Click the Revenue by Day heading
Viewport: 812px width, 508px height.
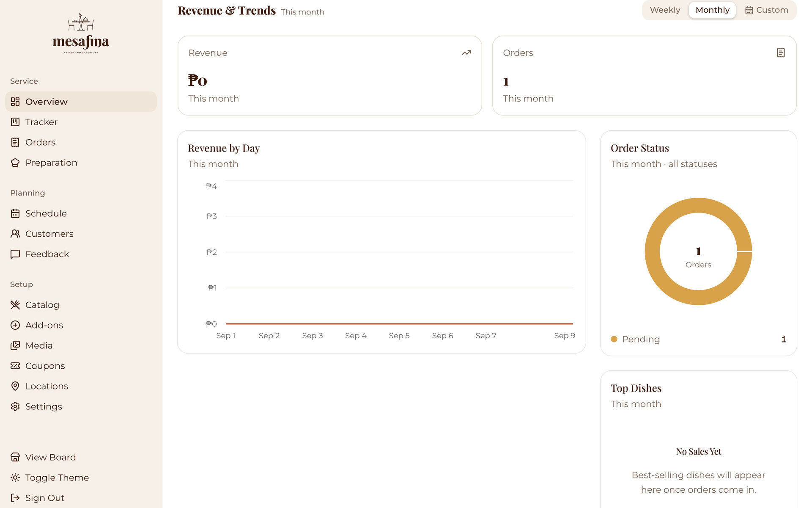tap(224, 148)
